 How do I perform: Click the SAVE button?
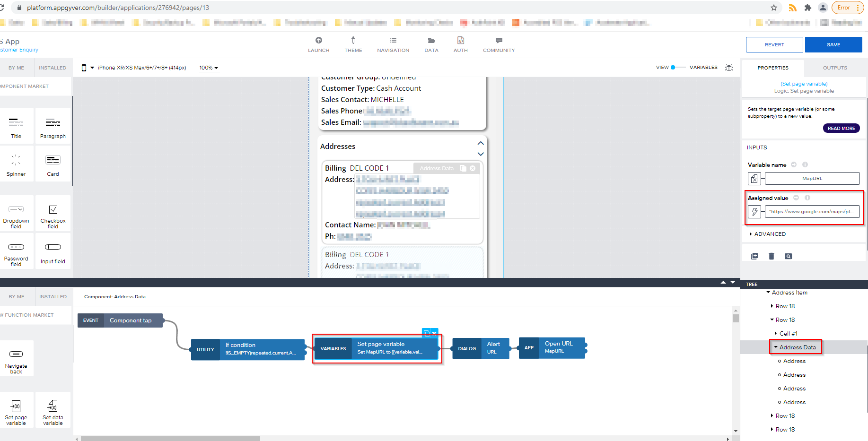click(833, 44)
